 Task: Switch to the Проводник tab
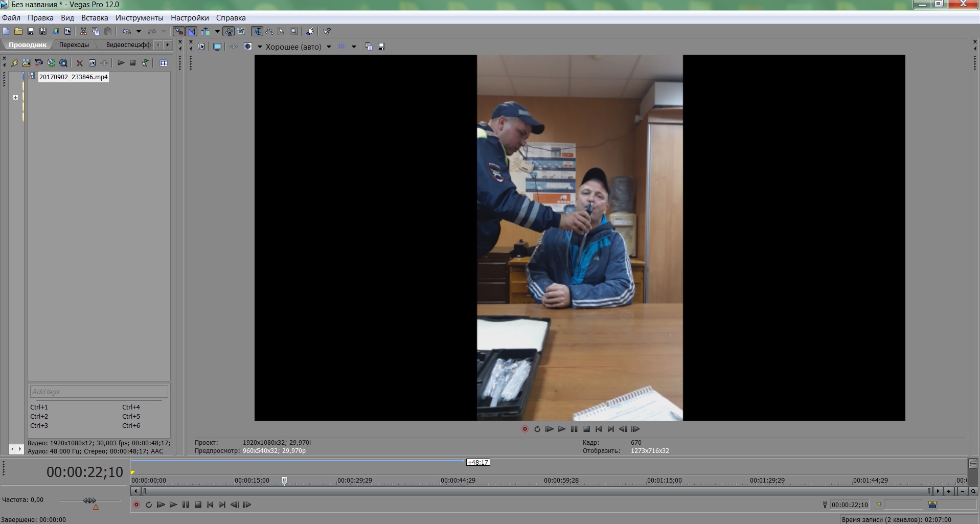[27, 45]
